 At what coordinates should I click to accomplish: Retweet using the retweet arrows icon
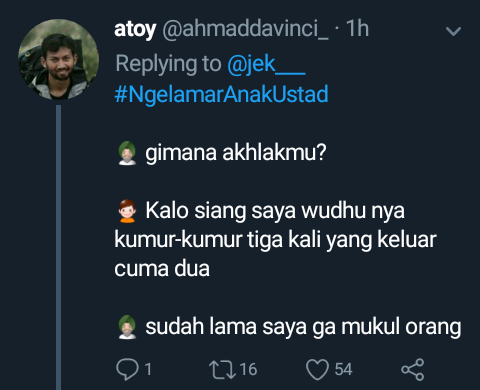click(222, 369)
